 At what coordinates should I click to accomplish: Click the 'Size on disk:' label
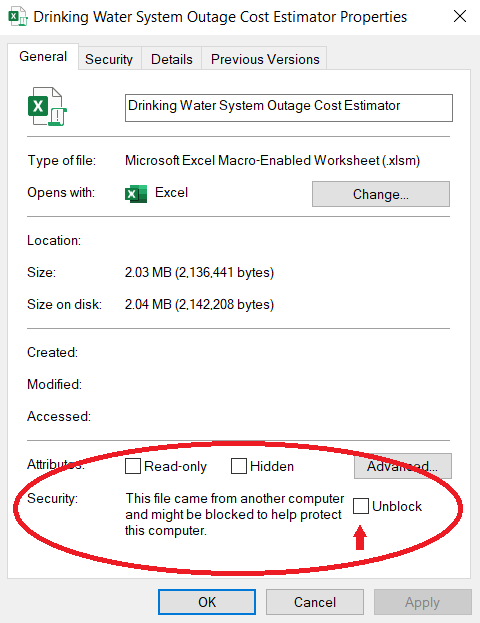point(64,304)
